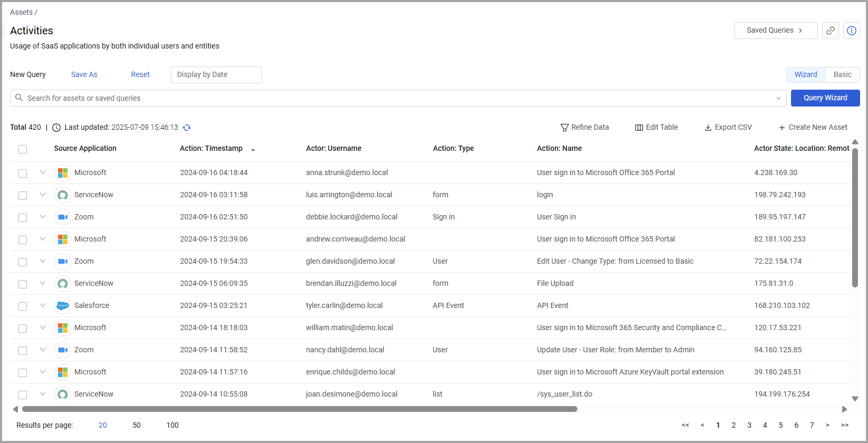Click the clock icon near Last updated
The width and height of the screenshot is (868, 443).
56,128
